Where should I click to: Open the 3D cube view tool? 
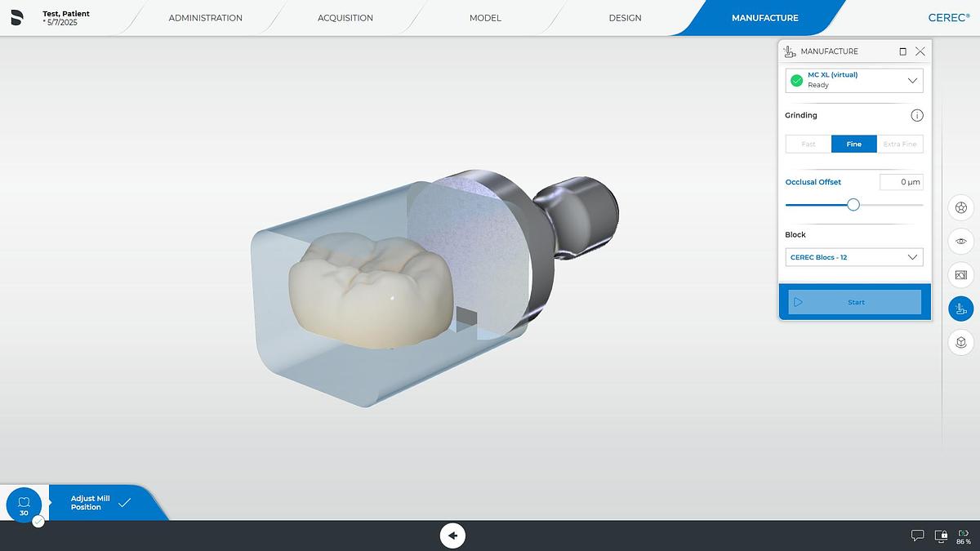(x=960, y=342)
